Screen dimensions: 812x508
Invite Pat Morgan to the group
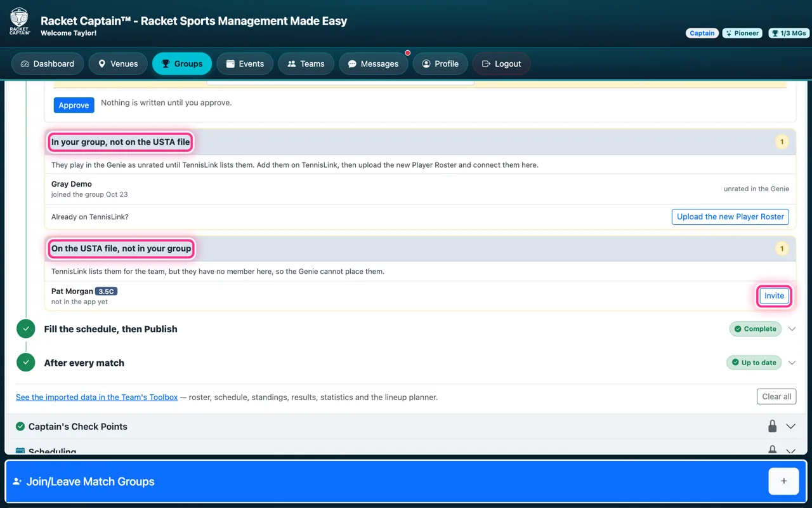point(774,296)
